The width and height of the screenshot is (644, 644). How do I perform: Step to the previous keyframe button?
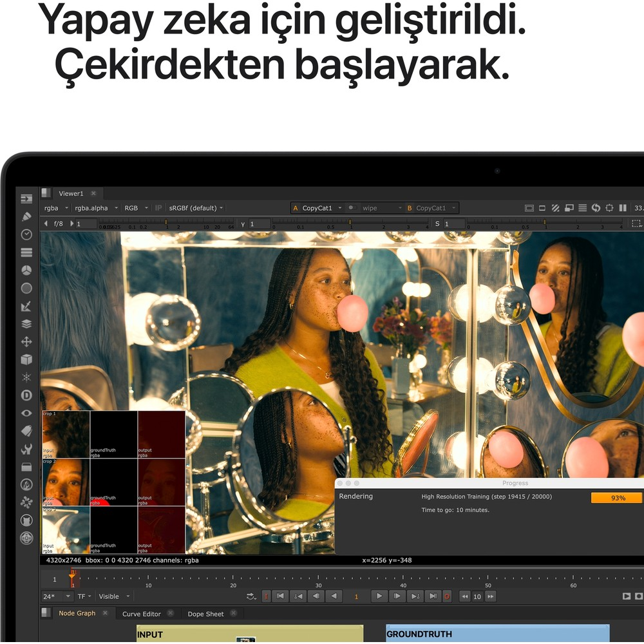[298, 596]
